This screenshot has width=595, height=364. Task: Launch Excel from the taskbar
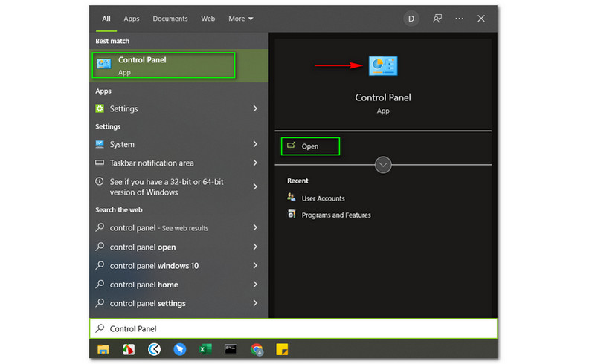pos(205,348)
